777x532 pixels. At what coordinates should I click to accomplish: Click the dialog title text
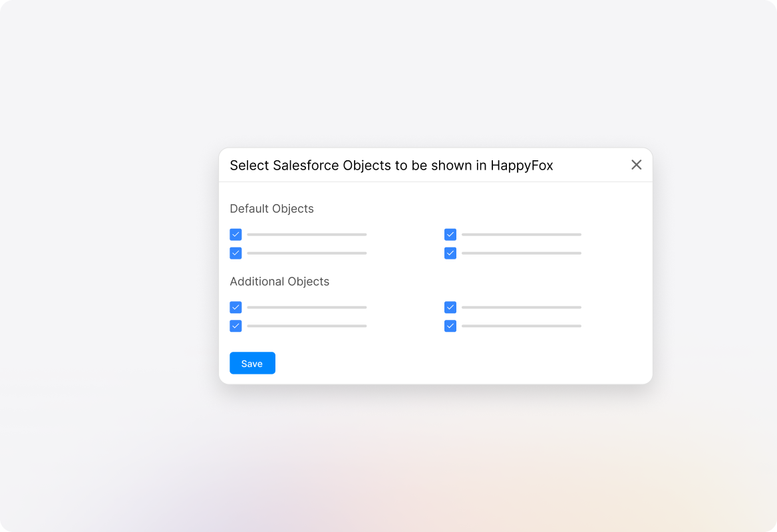tap(392, 165)
